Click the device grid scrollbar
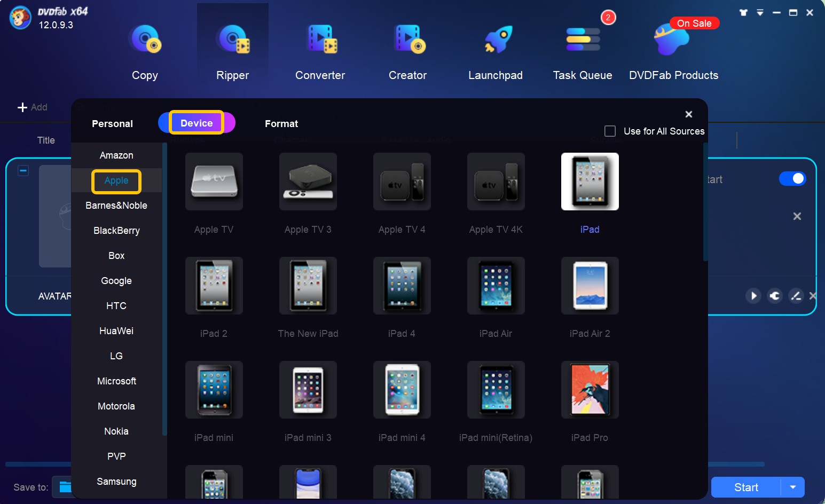The height and width of the screenshot is (504, 825). pyautogui.click(x=705, y=202)
